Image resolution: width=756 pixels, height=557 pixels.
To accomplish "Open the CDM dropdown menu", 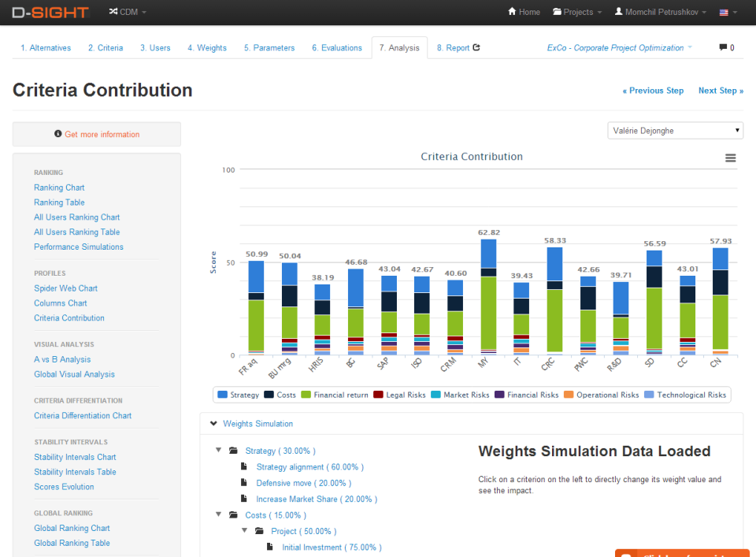I will click(126, 13).
